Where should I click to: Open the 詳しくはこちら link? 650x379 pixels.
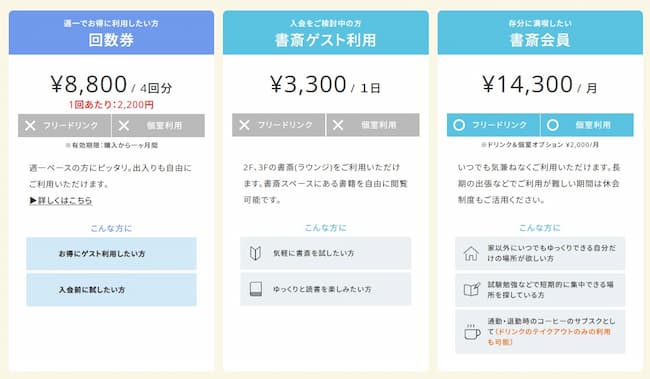65,201
